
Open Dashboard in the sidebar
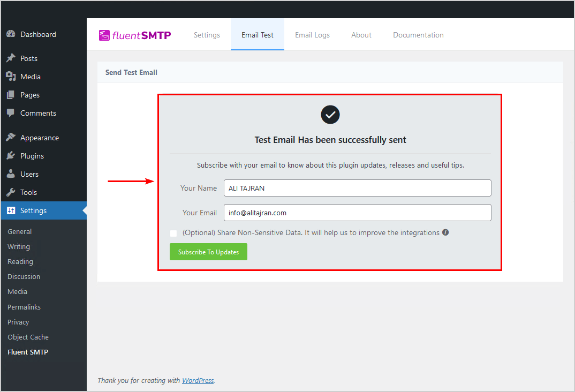click(38, 34)
